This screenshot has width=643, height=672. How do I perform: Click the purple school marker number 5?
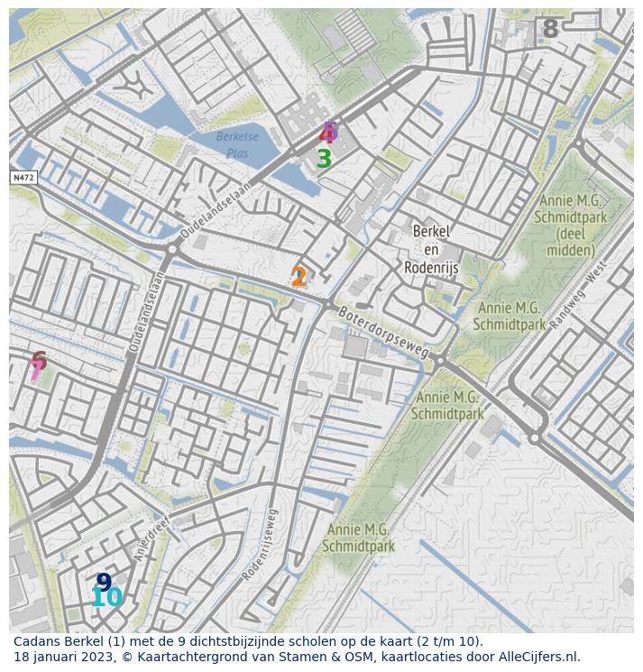pyautogui.click(x=331, y=130)
